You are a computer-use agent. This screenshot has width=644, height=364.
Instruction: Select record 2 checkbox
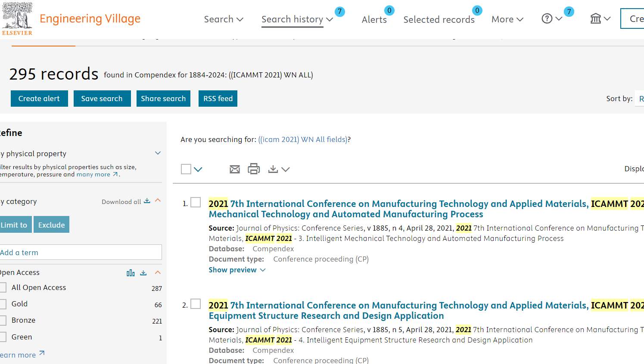(196, 304)
